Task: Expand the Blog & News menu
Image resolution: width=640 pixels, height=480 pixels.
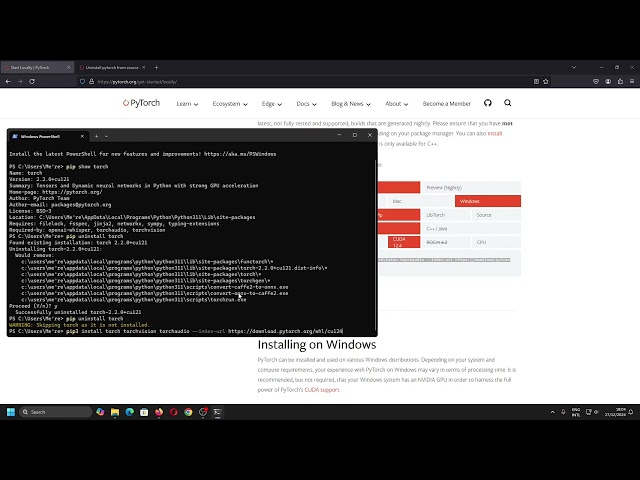Action: (x=351, y=104)
